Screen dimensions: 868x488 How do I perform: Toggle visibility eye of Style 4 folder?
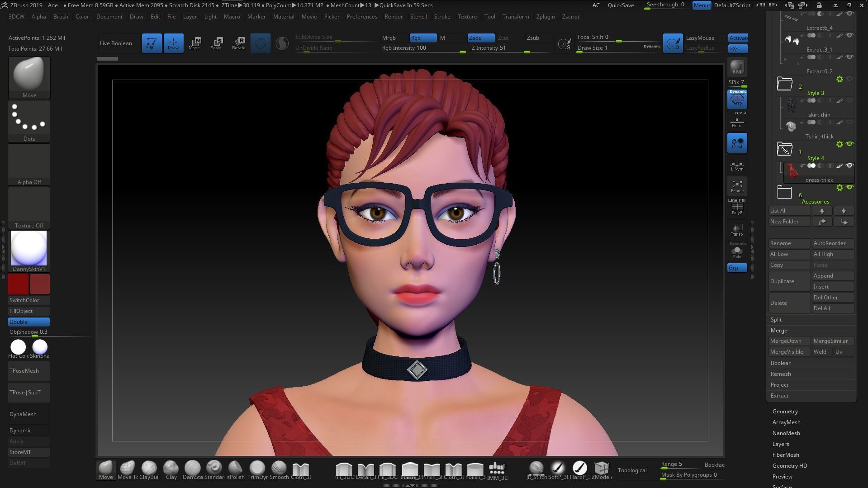(849, 144)
